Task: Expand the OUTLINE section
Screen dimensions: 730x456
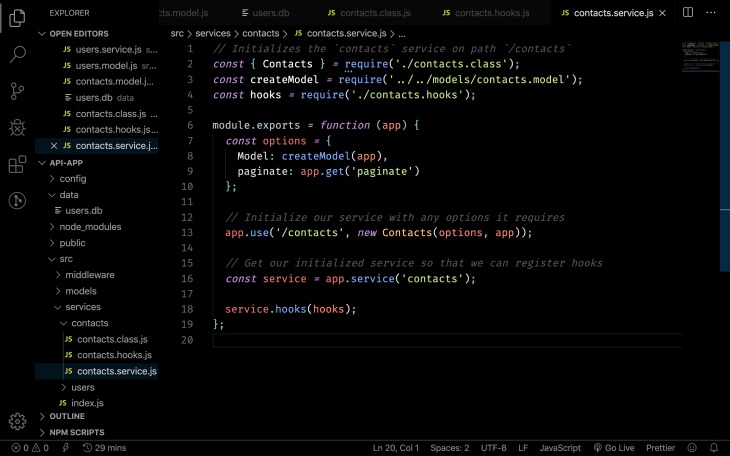Action: (67, 416)
